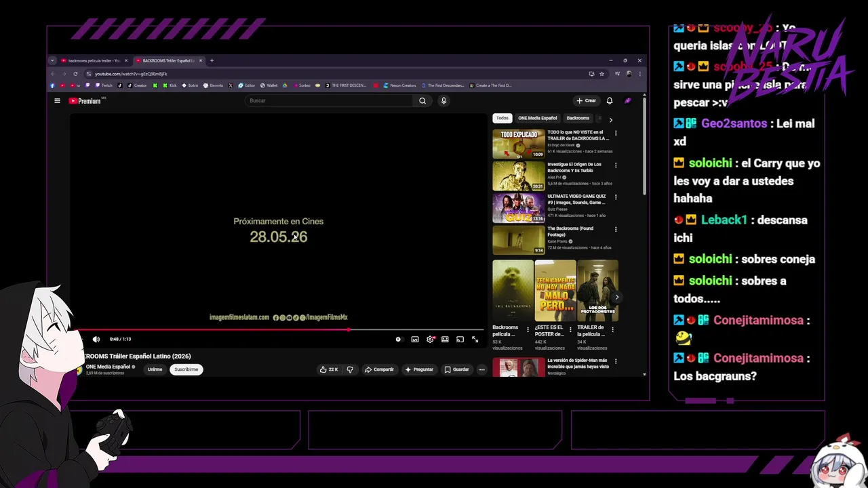Screen dimensions: 868x488
Task: Click the Unirme join button
Action: (x=155, y=369)
